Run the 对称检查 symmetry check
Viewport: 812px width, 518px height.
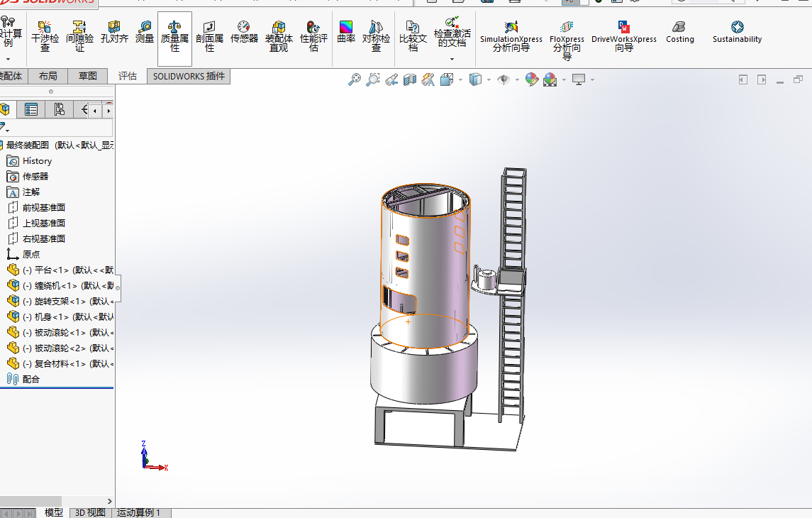point(376,37)
